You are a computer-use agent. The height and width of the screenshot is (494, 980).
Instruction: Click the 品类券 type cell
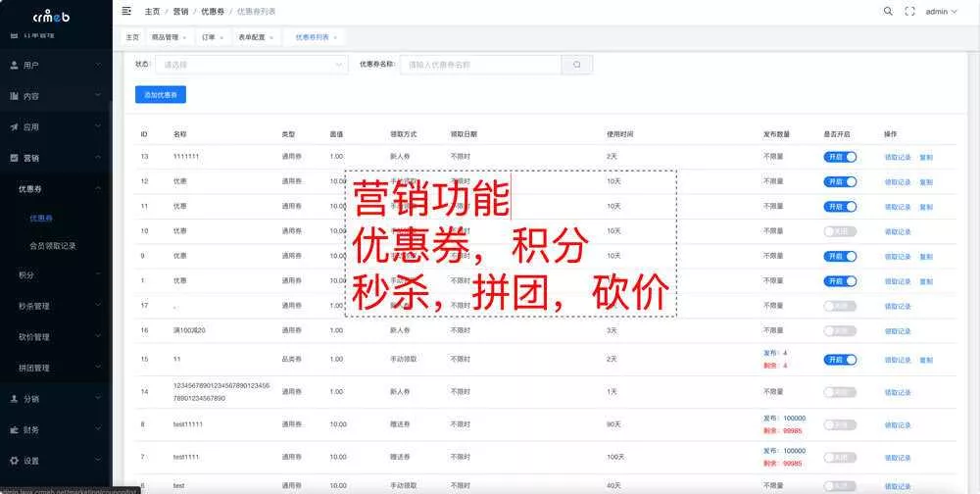(x=291, y=360)
